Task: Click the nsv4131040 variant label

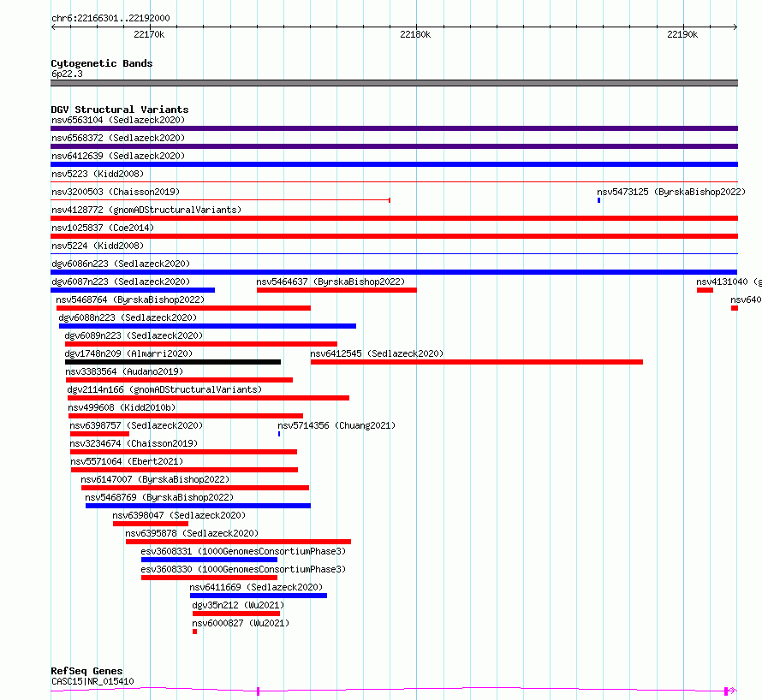Action: click(729, 282)
